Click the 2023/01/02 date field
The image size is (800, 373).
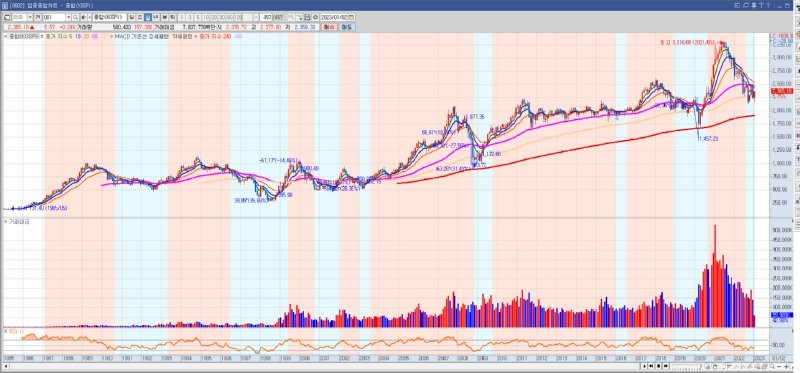(x=334, y=17)
